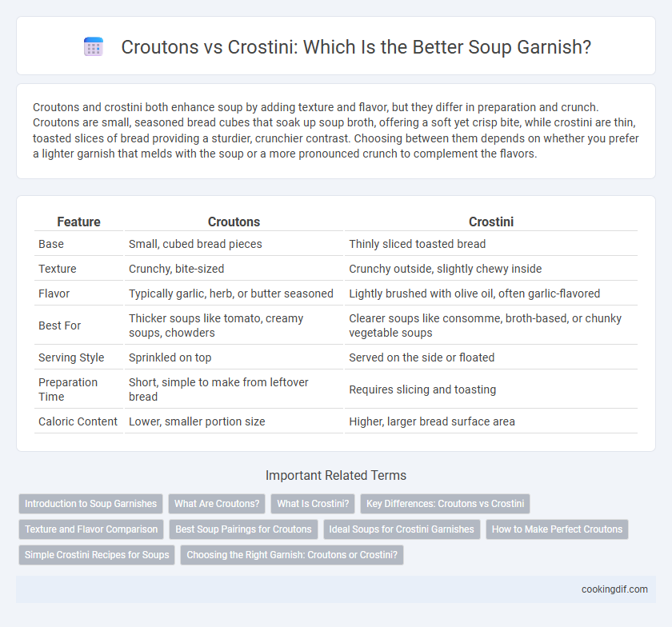Viewport: 672px width, 627px height.
Task: Select the What Is Crostini? tag
Action: (x=313, y=504)
